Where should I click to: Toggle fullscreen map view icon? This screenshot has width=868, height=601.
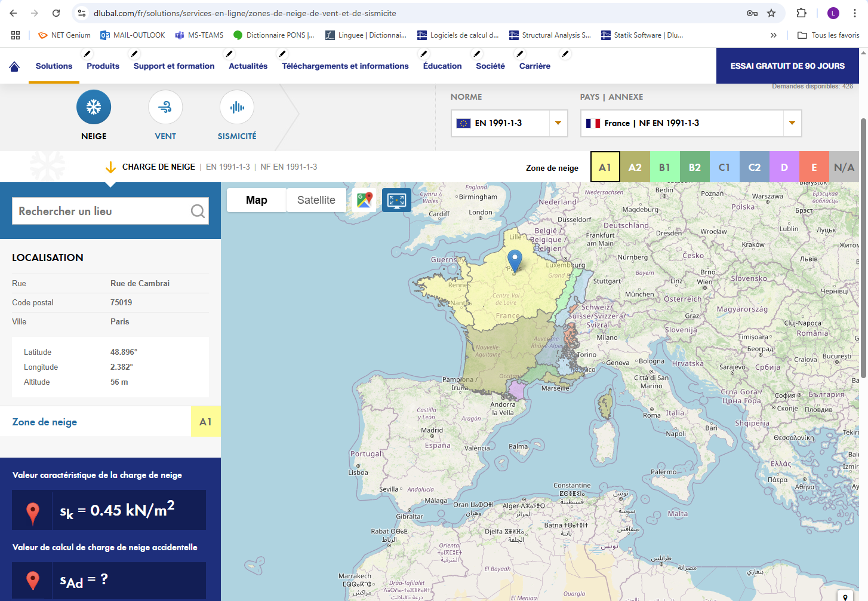(396, 200)
